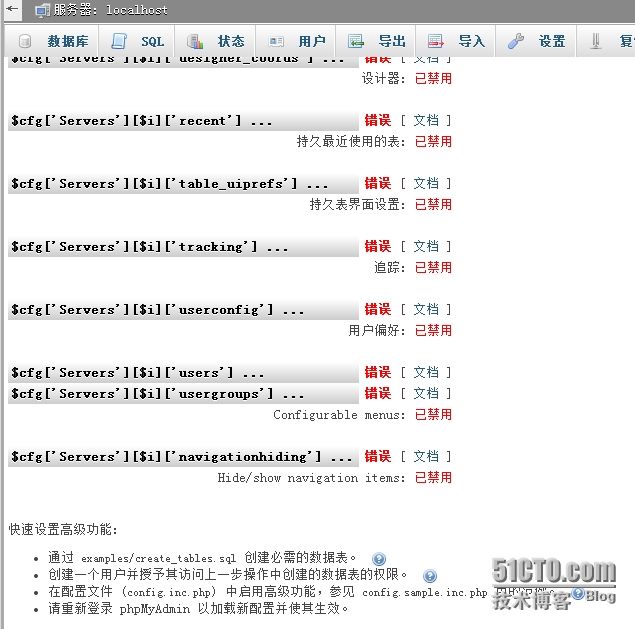
Task: Click the SQL scroll icon
Action: point(119,41)
